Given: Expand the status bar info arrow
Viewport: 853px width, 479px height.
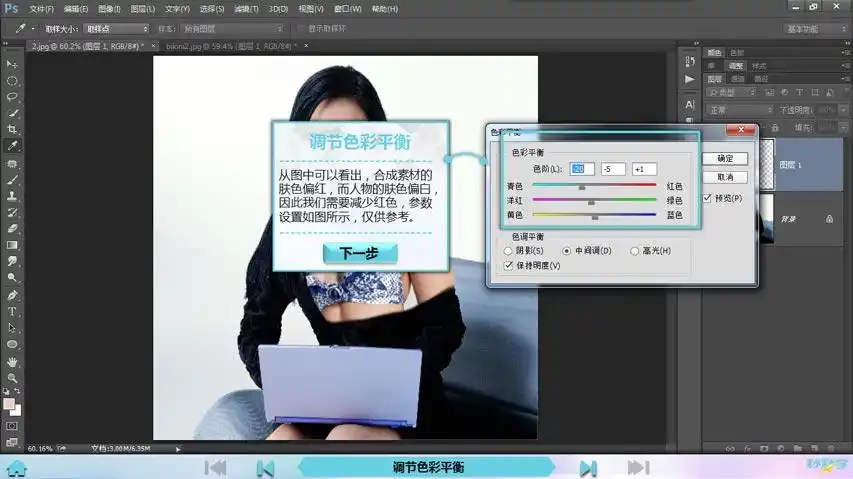Looking at the screenshot, I should coord(178,449).
